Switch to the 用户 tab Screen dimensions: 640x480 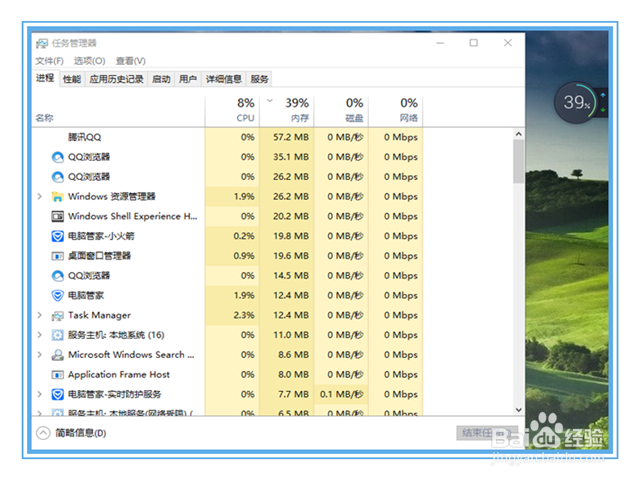(x=188, y=79)
